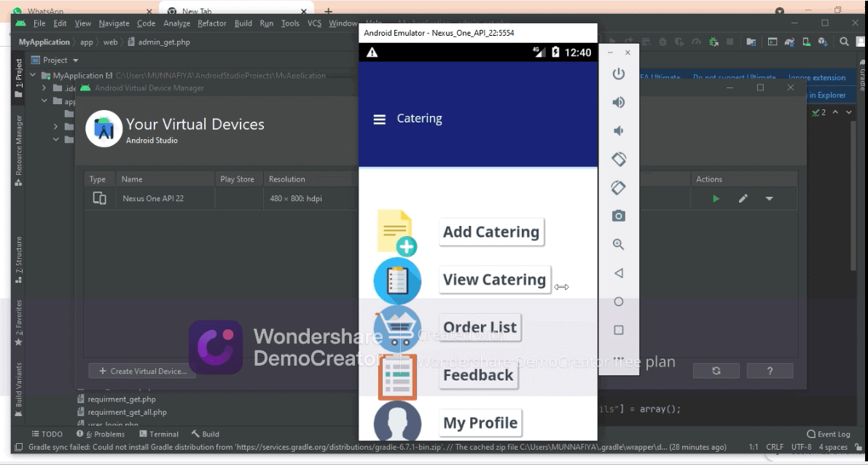
Task: Open the hamburger menu in the Catering app
Action: pos(379,119)
